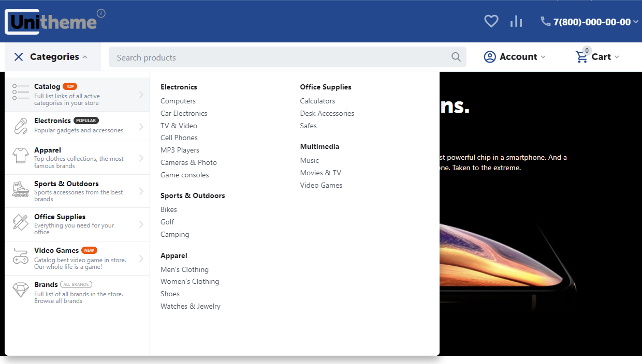Select Catalog menu item
This screenshot has width=642, height=364.
coord(77,94)
